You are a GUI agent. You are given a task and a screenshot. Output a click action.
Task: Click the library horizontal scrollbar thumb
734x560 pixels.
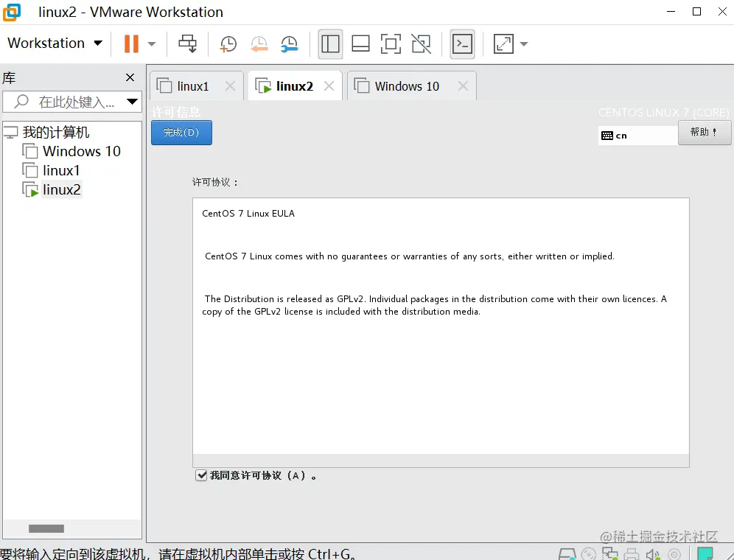pyautogui.click(x=46, y=528)
